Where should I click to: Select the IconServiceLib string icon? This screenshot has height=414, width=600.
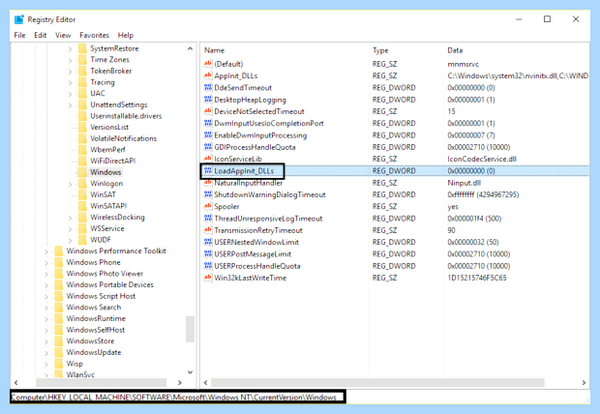coord(208,158)
